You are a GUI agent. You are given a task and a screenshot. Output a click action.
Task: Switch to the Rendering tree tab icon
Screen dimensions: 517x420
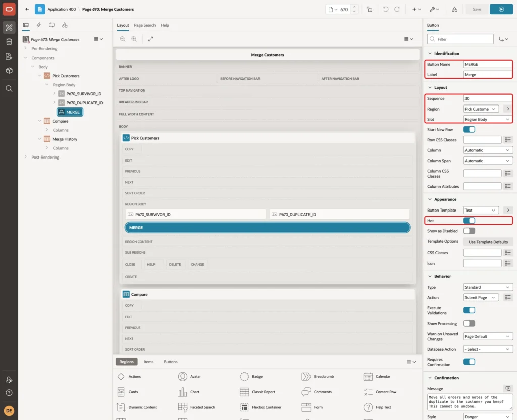pyautogui.click(x=26, y=25)
